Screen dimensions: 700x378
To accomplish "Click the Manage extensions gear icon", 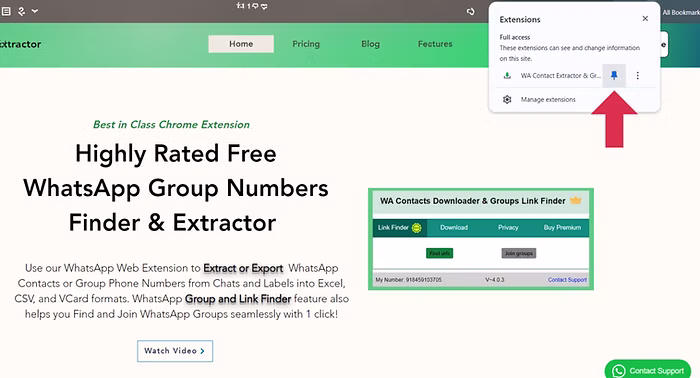I will (507, 100).
